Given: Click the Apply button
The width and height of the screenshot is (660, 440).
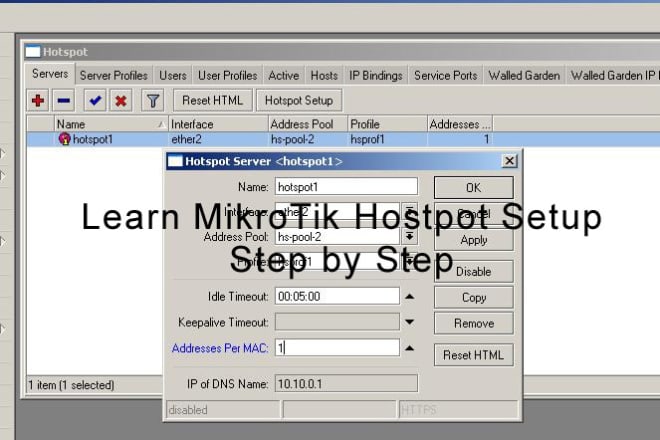Looking at the screenshot, I should (474, 240).
